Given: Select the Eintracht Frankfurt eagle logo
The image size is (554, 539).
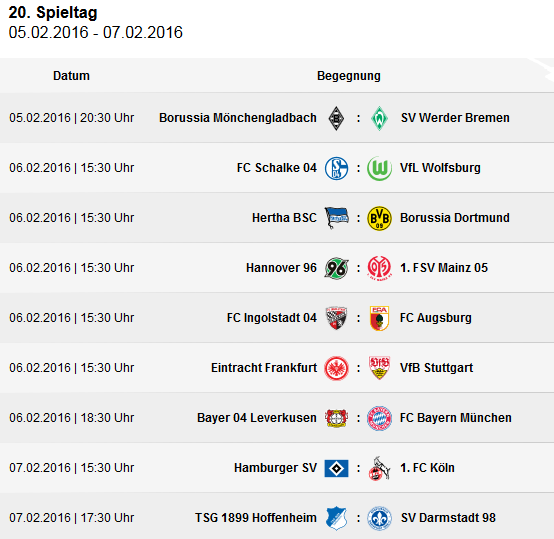Looking at the screenshot, I should click(x=336, y=368).
